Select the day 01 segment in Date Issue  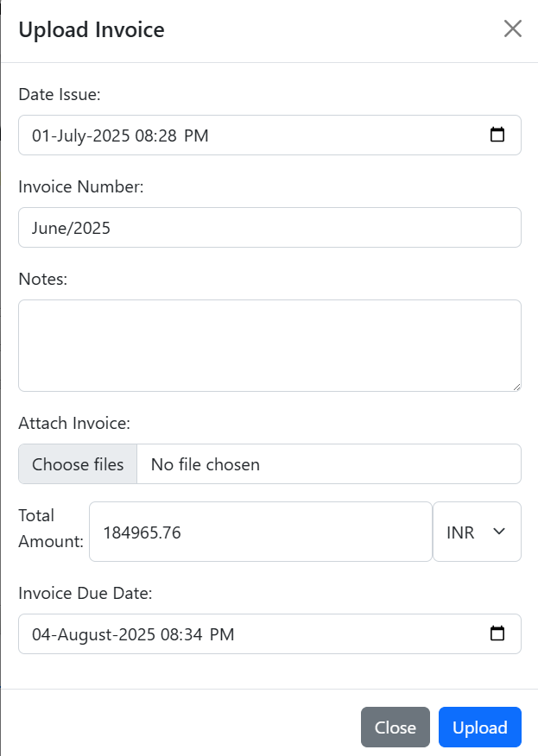tap(41, 135)
